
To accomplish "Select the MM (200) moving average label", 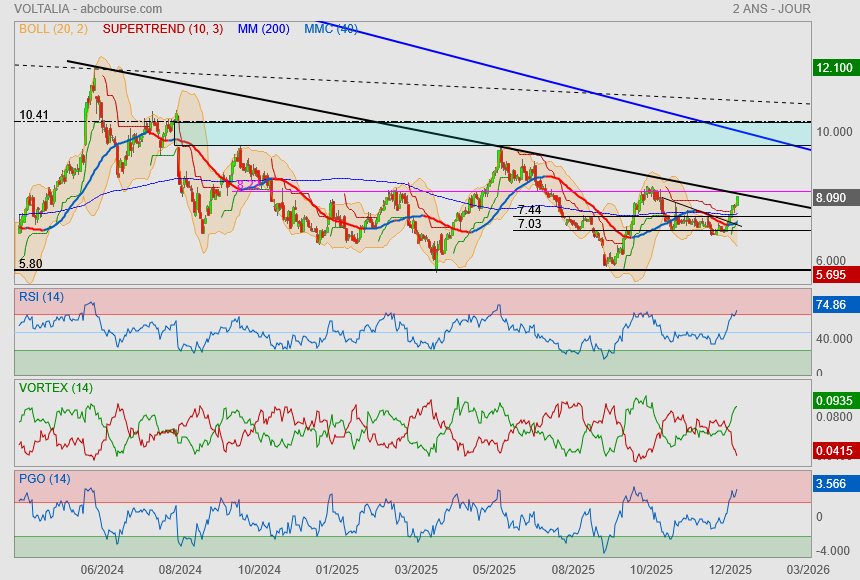I will (265, 29).
